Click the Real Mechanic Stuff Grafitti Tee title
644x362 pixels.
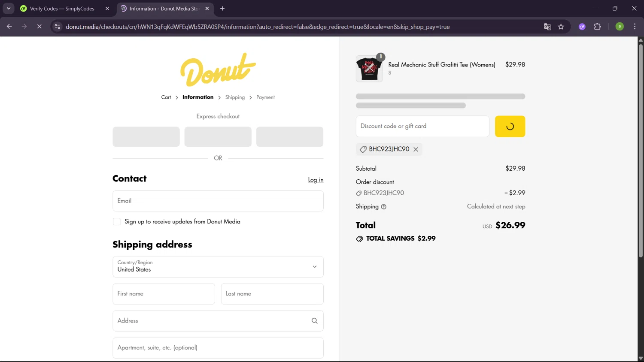click(x=441, y=65)
